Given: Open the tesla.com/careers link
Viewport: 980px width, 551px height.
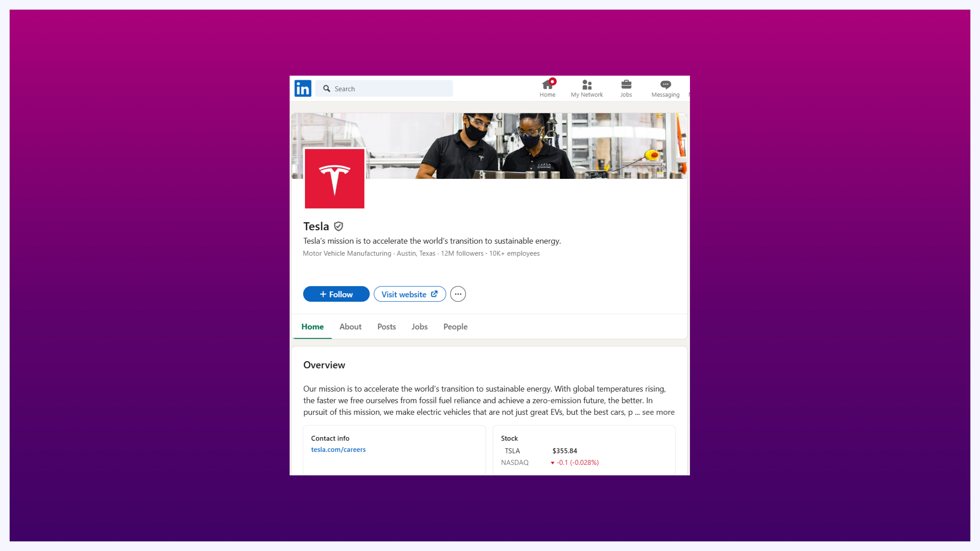Looking at the screenshot, I should coord(338,450).
